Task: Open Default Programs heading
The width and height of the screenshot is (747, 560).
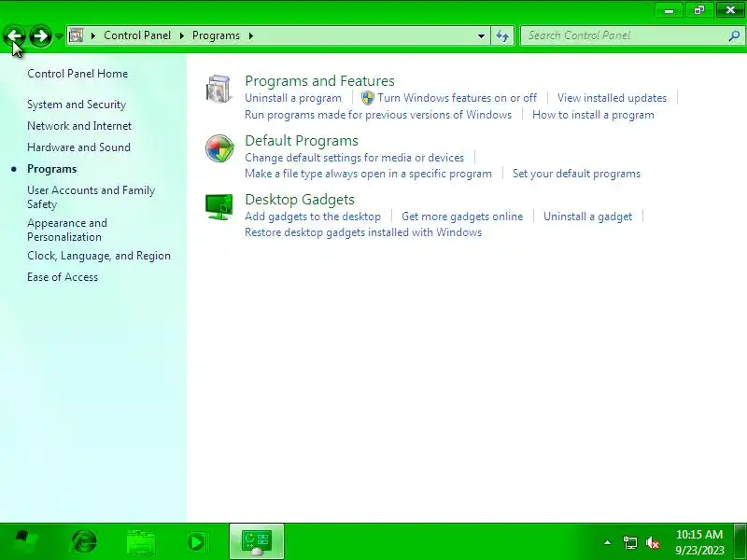Action: [x=302, y=141]
